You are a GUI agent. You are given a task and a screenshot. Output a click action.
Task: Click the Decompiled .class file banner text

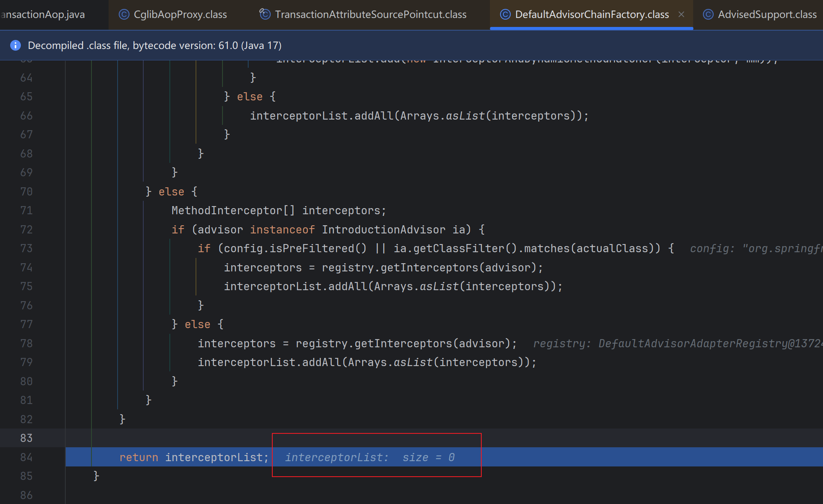pos(154,45)
